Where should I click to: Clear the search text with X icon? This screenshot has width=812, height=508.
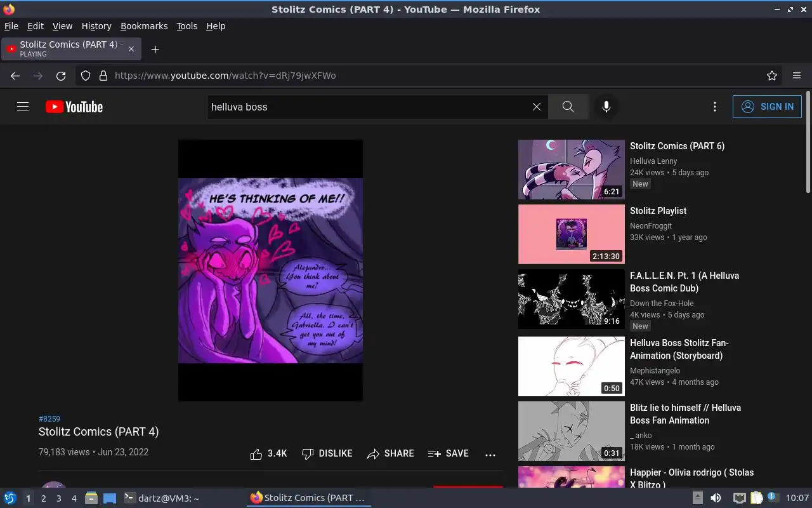click(537, 107)
